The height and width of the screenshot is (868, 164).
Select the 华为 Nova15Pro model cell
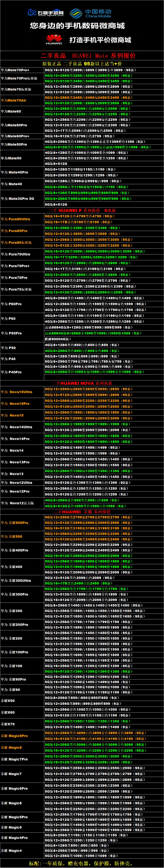click(22, 404)
